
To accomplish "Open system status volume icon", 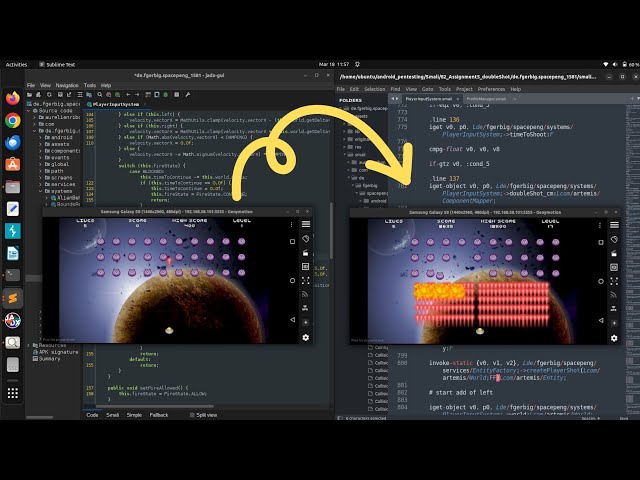I will point(615,64).
